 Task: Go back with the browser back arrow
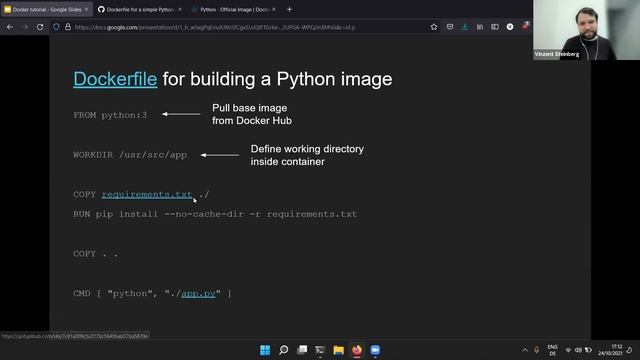pos(10,27)
